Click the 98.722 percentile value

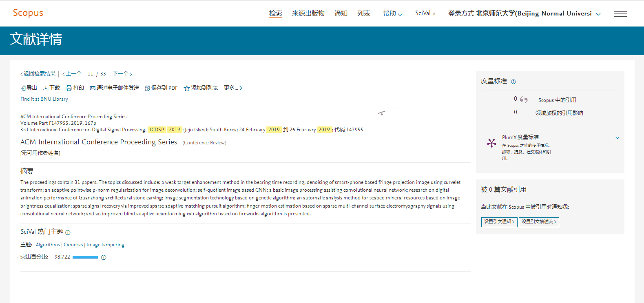click(x=62, y=257)
